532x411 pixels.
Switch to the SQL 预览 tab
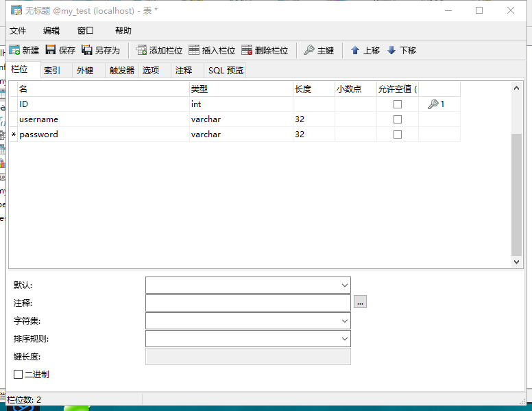click(226, 70)
